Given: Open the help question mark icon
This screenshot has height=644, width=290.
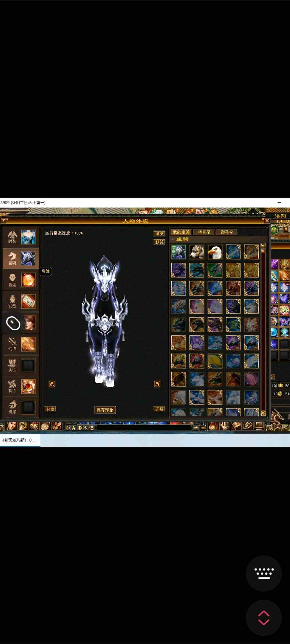Looking at the screenshot, I should [3, 221].
